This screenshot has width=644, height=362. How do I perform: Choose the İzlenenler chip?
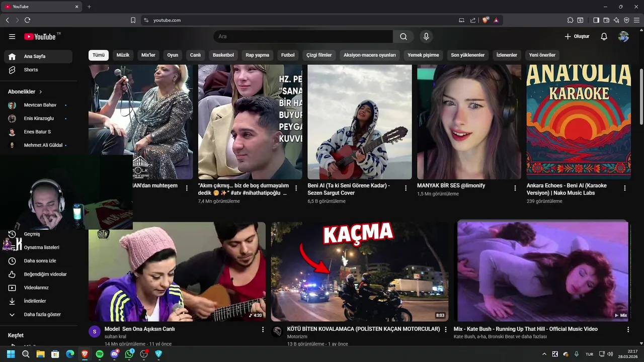[x=507, y=55]
